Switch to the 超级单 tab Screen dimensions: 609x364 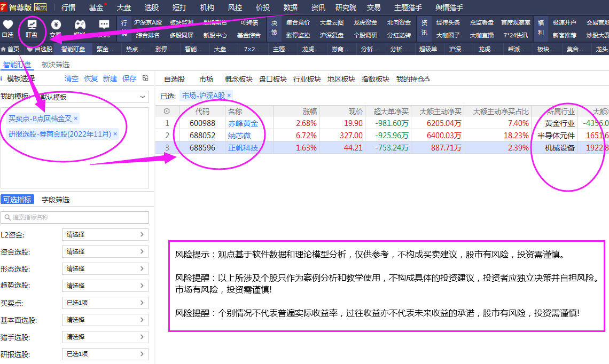428,49
